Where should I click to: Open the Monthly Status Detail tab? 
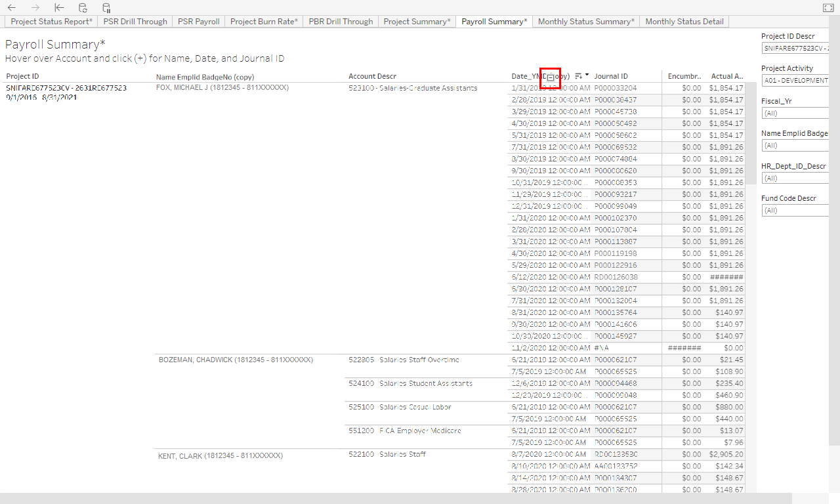684,22
